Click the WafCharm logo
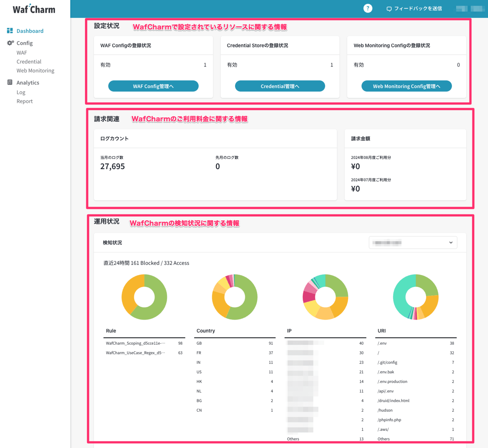Image resolution: width=488 pixels, height=448 pixels. (x=34, y=9)
